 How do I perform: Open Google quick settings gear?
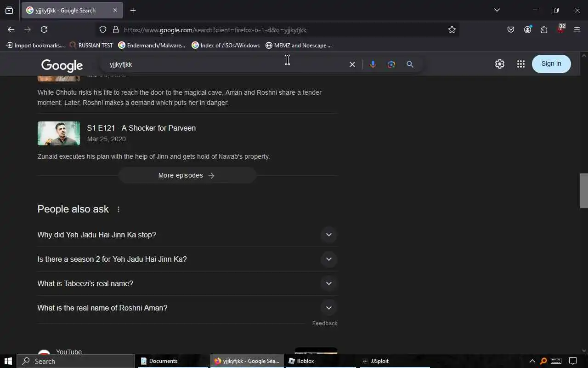click(x=500, y=64)
